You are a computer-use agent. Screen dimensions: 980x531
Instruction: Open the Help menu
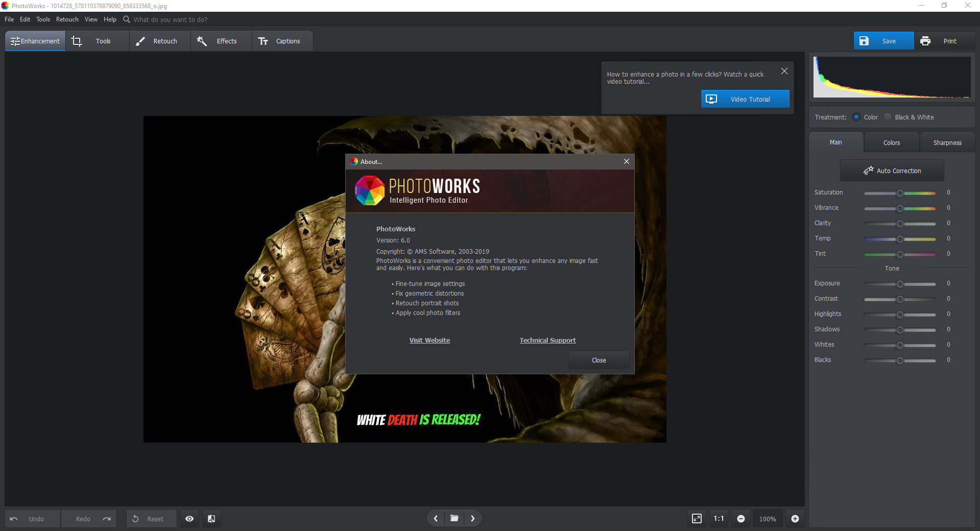[x=110, y=19]
